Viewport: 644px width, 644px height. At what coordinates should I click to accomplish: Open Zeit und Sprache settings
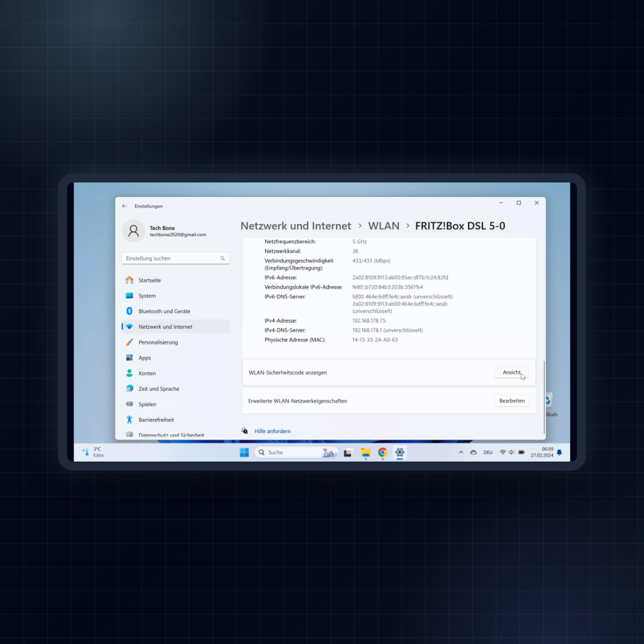click(176, 389)
